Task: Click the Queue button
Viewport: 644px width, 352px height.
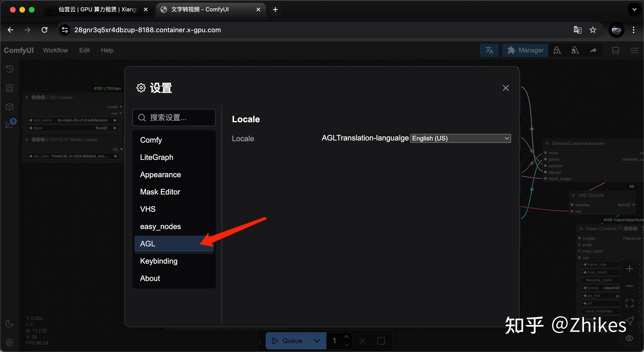Action: tap(287, 341)
